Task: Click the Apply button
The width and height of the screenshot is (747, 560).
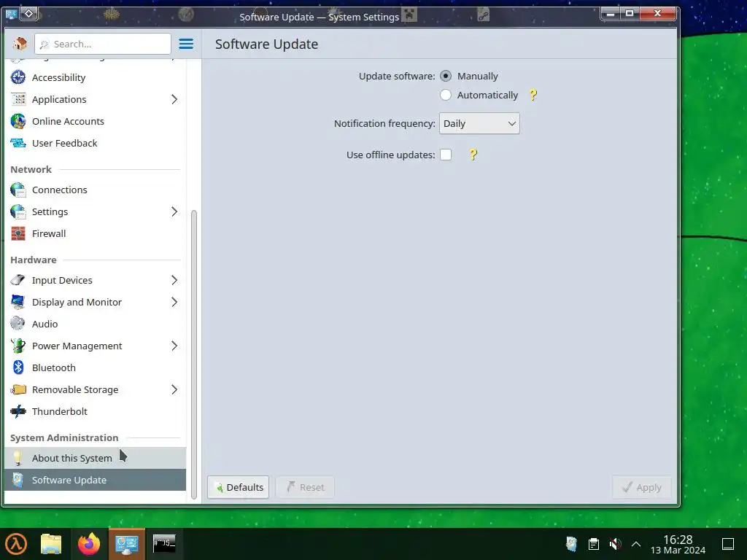Action: [642, 487]
